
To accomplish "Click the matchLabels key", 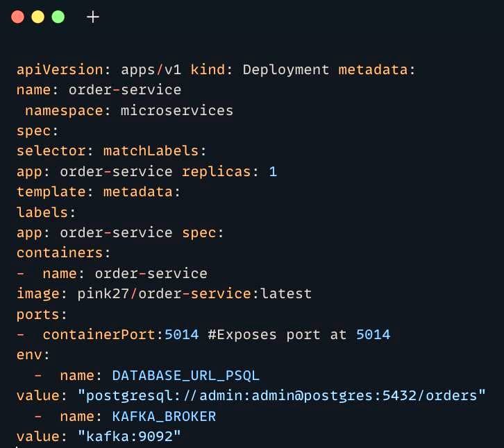I will click(x=154, y=151).
